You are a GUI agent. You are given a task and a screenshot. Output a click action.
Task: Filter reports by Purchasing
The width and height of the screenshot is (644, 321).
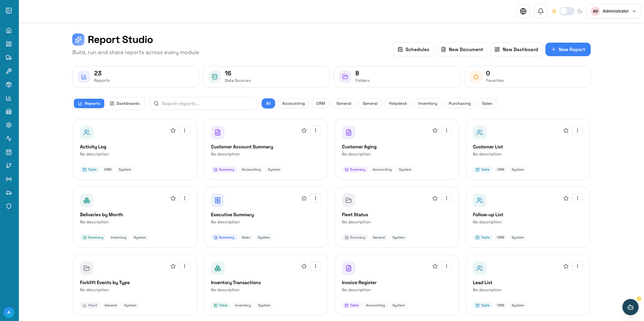click(460, 104)
